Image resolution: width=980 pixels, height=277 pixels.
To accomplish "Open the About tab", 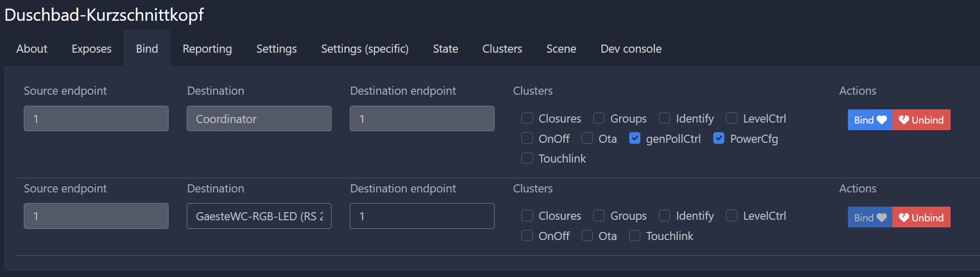I will (x=31, y=49).
